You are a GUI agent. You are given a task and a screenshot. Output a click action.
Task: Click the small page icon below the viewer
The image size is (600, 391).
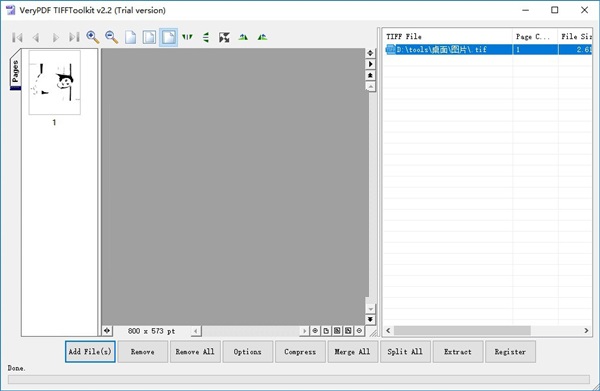(326, 331)
